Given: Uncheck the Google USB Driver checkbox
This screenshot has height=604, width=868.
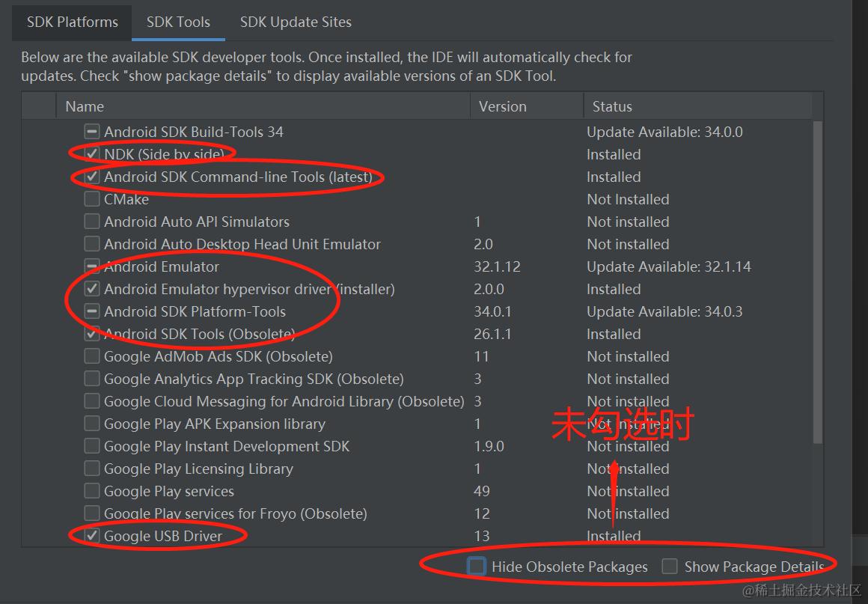Looking at the screenshot, I should (x=92, y=536).
